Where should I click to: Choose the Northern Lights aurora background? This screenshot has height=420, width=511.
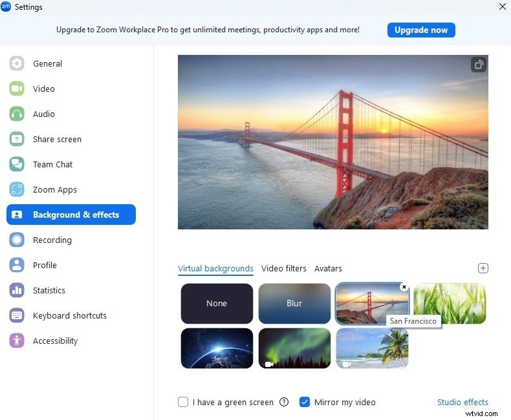294,348
